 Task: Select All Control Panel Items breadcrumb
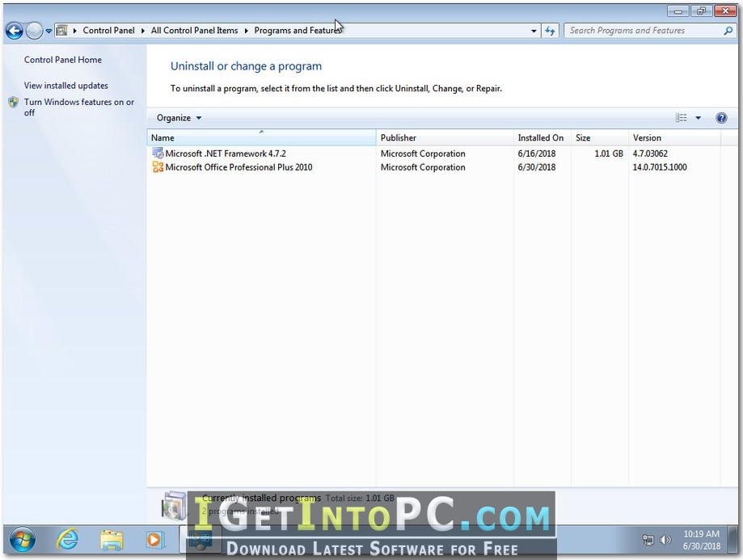coord(194,31)
